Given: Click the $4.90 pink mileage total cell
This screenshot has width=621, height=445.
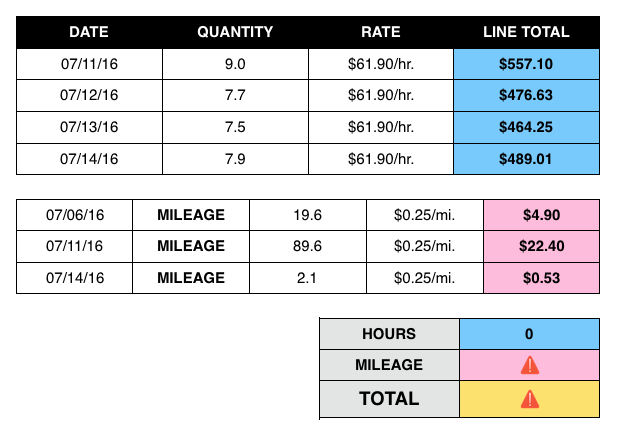Looking at the screenshot, I should [x=540, y=214].
